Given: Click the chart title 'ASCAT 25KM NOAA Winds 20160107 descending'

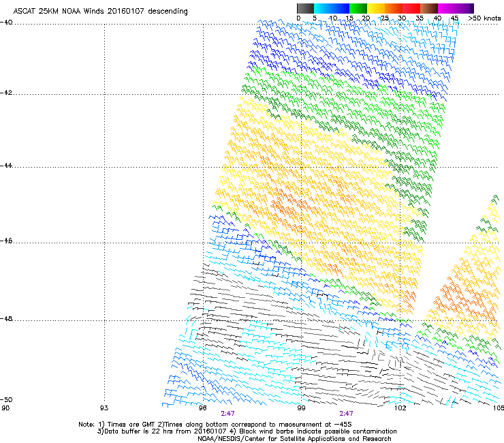Looking at the screenshot, I should coord(100,11).
